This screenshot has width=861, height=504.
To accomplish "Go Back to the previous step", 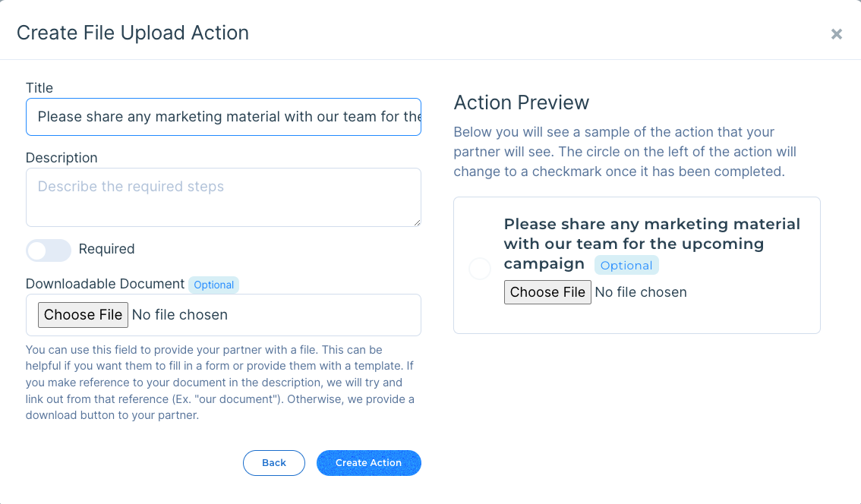I will [273, 463].
